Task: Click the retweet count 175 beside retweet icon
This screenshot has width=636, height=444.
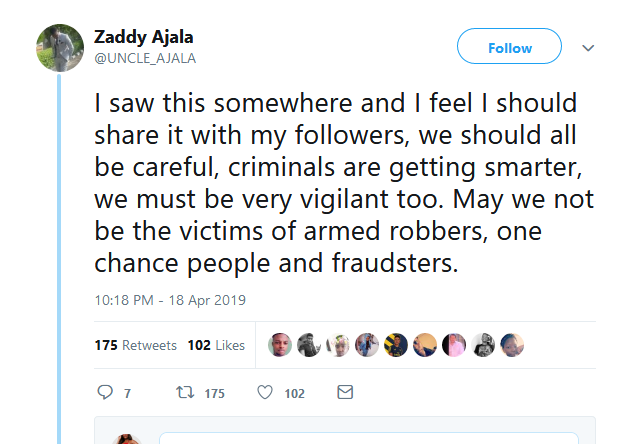Action: [214, 394]
